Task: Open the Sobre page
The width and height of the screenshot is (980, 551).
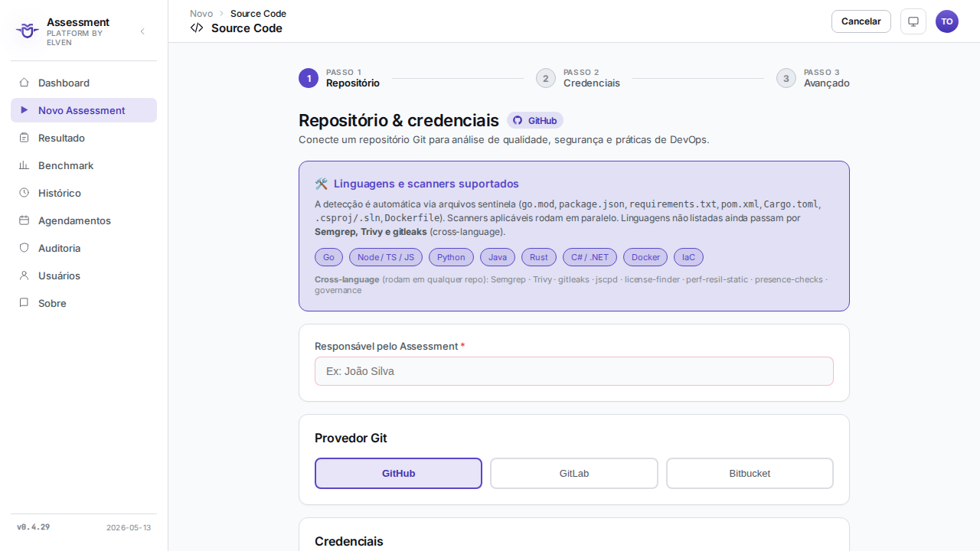Action: point(83,303)
